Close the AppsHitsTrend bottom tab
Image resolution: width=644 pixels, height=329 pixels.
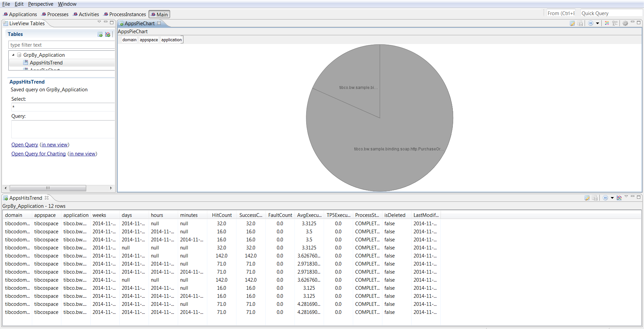(47, 198)
